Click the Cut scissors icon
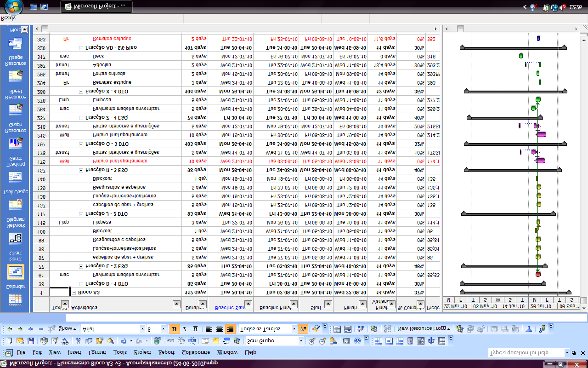Image resolution: width=588 pixels, height=368 pixels. [79, 341]
